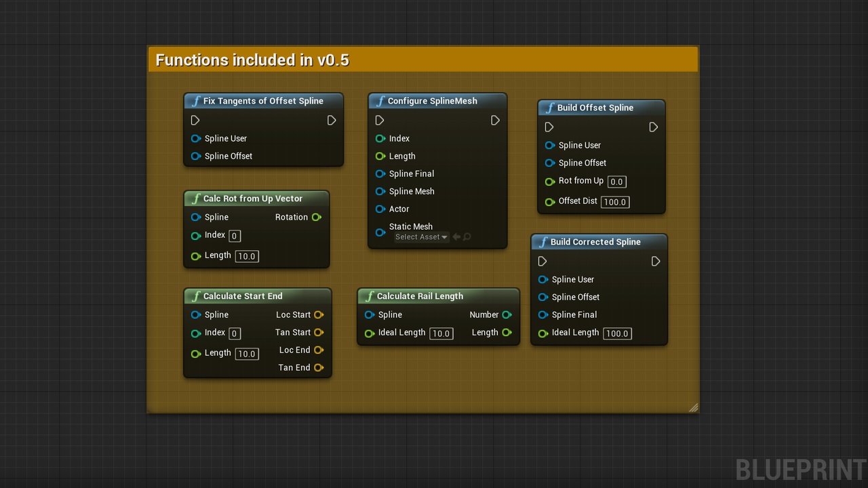Select Spline Final pin on Build Corrected Spline
Screen dimensions: 868x488
[x=543, y=314]
